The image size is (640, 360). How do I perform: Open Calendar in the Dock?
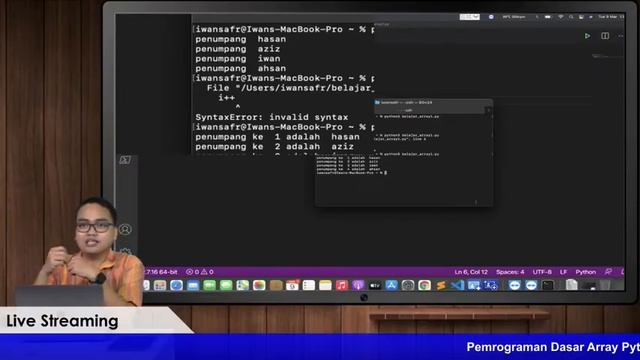click(x=292, y=285)
